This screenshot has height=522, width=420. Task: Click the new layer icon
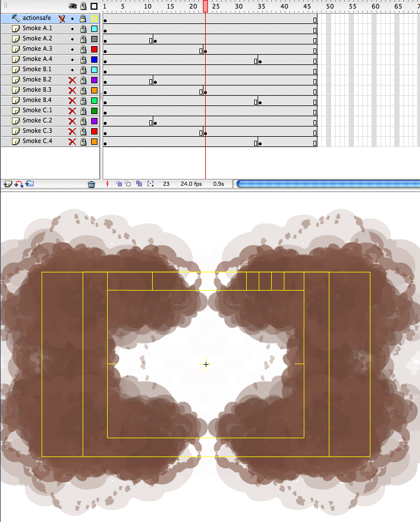pos(7,183)
